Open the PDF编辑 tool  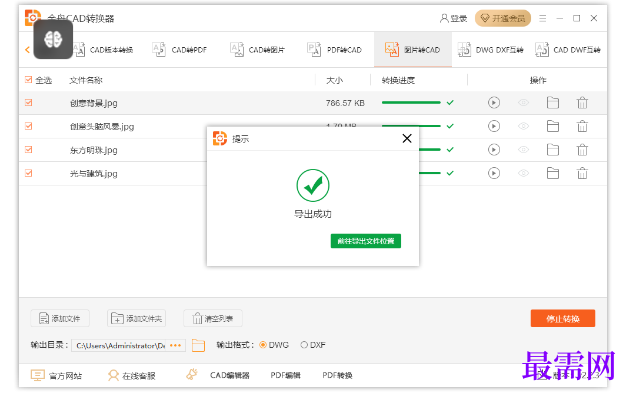coord(285,375)
